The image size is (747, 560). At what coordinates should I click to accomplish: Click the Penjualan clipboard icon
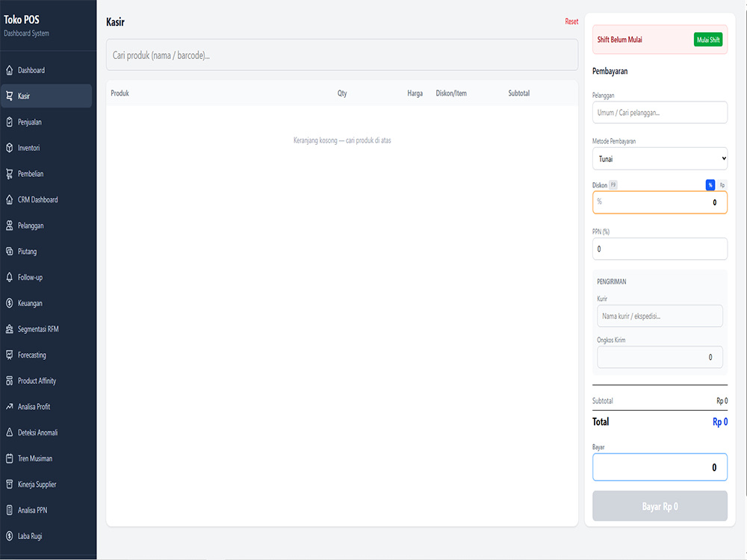pyautogui.click(x=10, y=122)
